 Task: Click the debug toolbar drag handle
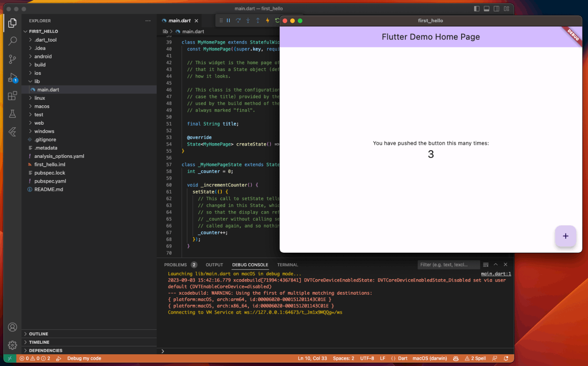[x=221, y=21]
